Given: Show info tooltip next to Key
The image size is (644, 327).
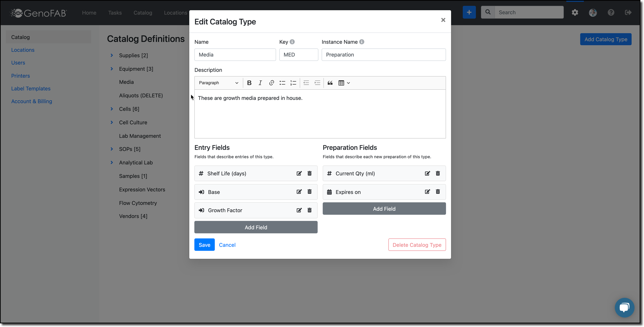Looking at the screenshot, I should 292,42.
